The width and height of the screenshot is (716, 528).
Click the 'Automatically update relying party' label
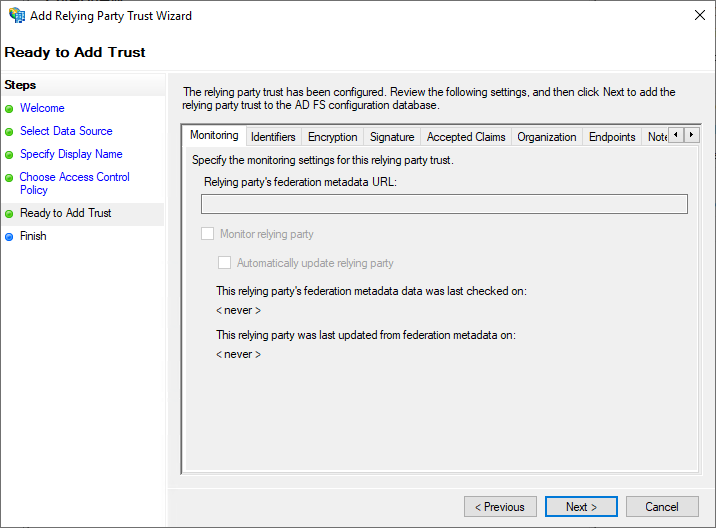pos(315,263)
